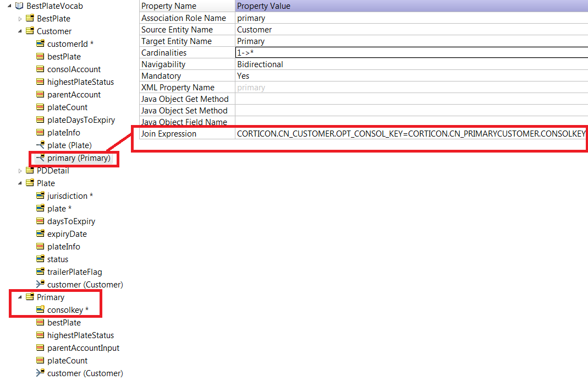The width and height of the screenshot is (588, 380).
Task: Edit the Cardinalities value field 1->*
Action: pyautogui.click(x=411, y=52)
